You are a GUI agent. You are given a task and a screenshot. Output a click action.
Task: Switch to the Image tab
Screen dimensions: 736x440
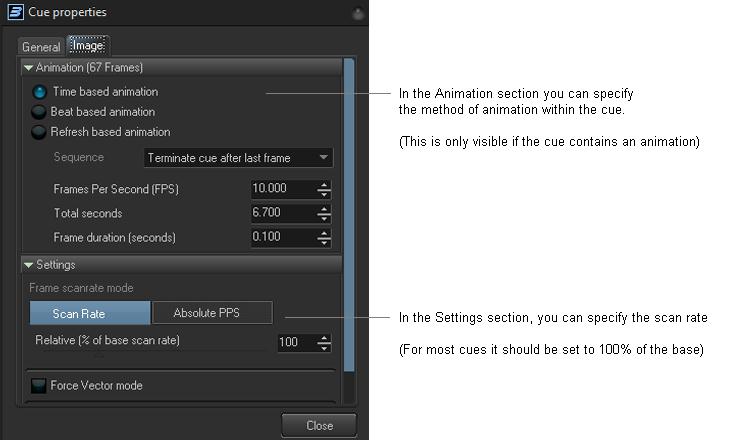tap(87, 45)
